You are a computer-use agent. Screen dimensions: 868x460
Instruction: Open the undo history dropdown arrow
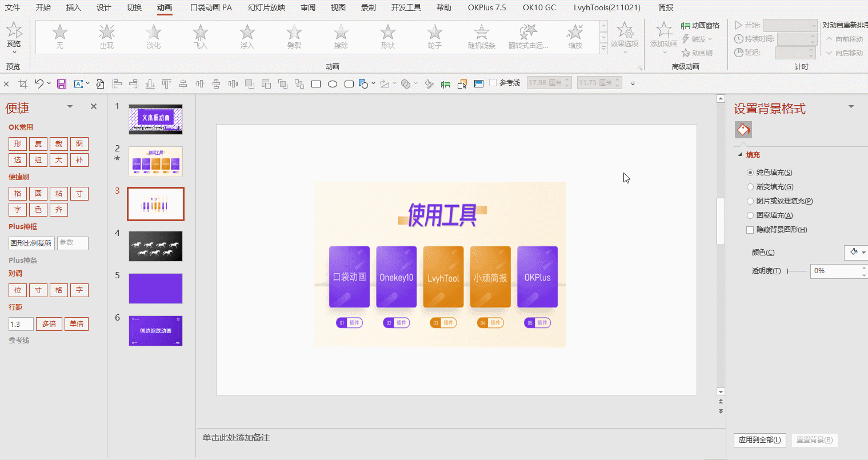pos(49,83)
